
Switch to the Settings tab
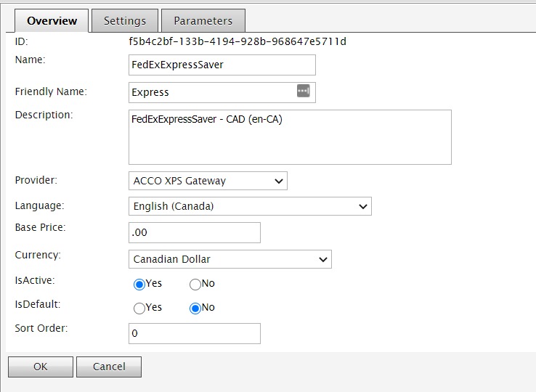pos(125,20)
